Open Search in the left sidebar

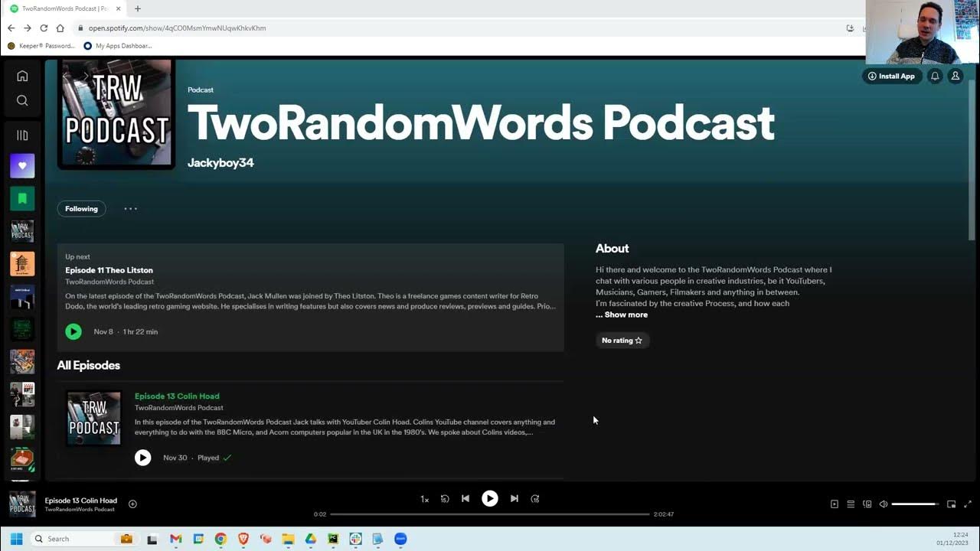[x=22, y=100]
